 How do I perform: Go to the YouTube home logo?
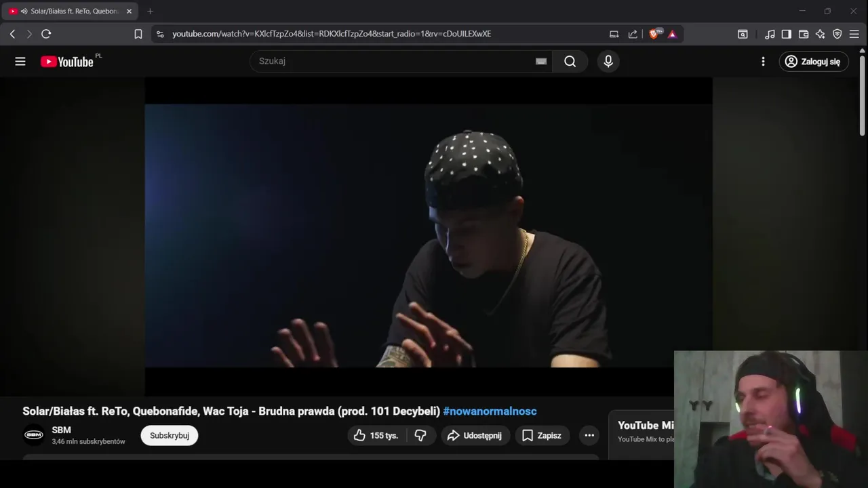pyautogui.click(x=67, y=62)
